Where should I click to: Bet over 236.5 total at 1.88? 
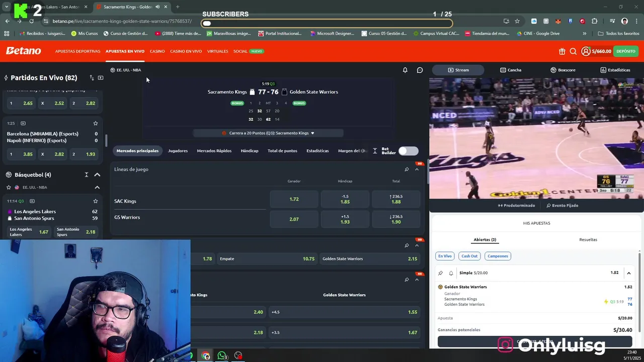pos(396,199)
